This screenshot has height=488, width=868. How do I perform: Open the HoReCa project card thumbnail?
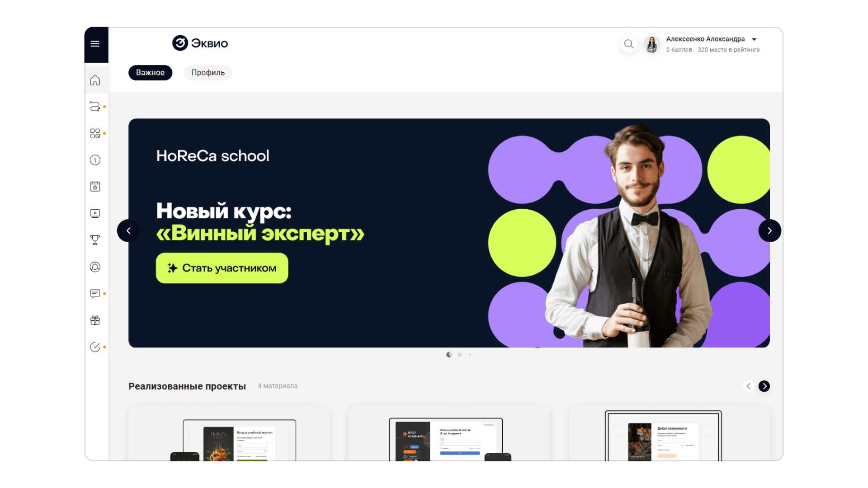tap(229, 434)
